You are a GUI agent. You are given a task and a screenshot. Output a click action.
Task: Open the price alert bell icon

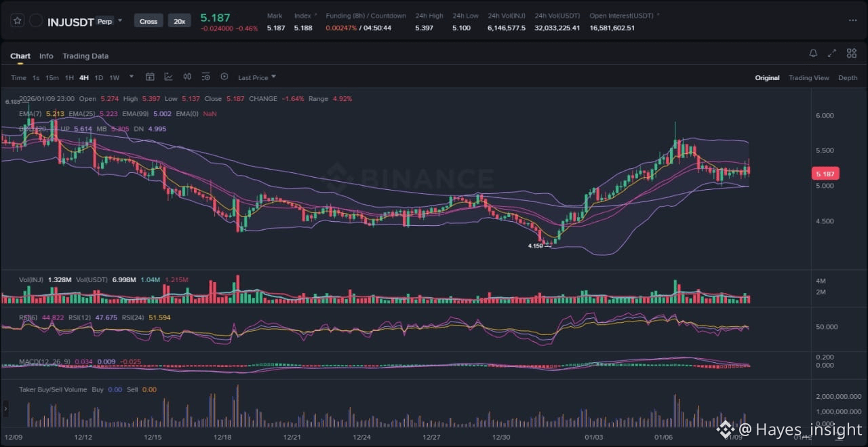coord(813,54)
